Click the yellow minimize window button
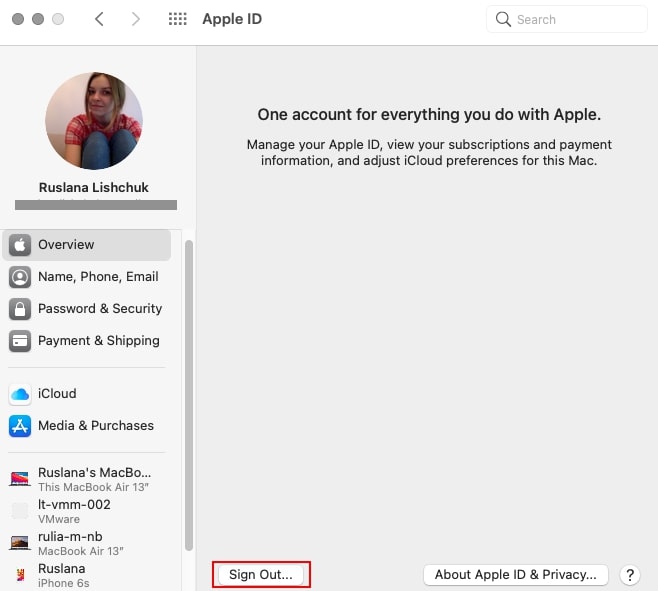 point(38,19)
